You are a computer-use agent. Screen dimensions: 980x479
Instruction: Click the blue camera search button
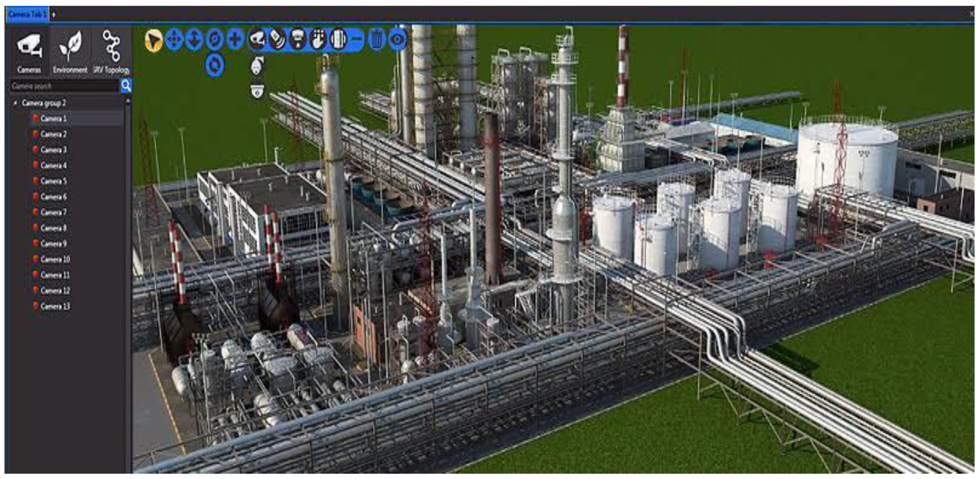point(126,86)
